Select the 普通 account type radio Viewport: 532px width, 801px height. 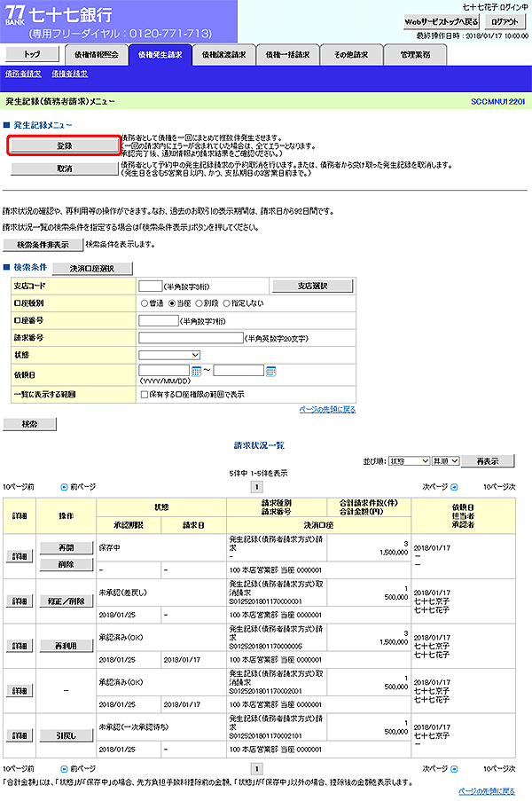coord(145,303)
